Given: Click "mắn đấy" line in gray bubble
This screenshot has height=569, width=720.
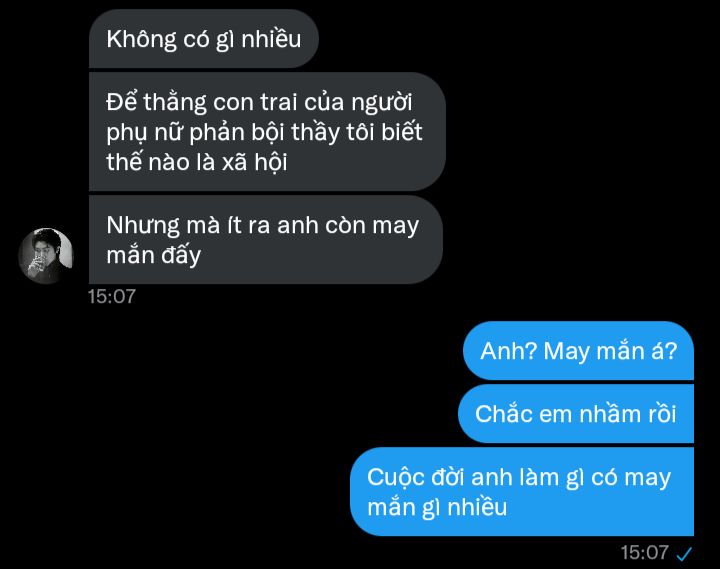Looking at the screenshot, I should point(153,255).
